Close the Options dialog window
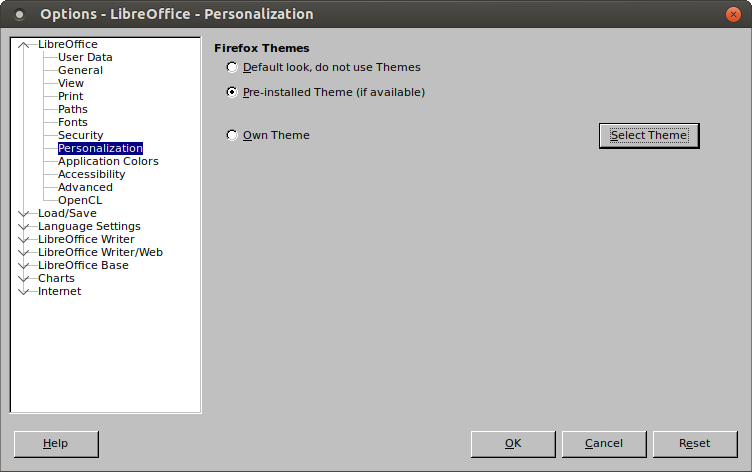The width and height of the screenshot is (752, 472). click(x=733, y=14)
